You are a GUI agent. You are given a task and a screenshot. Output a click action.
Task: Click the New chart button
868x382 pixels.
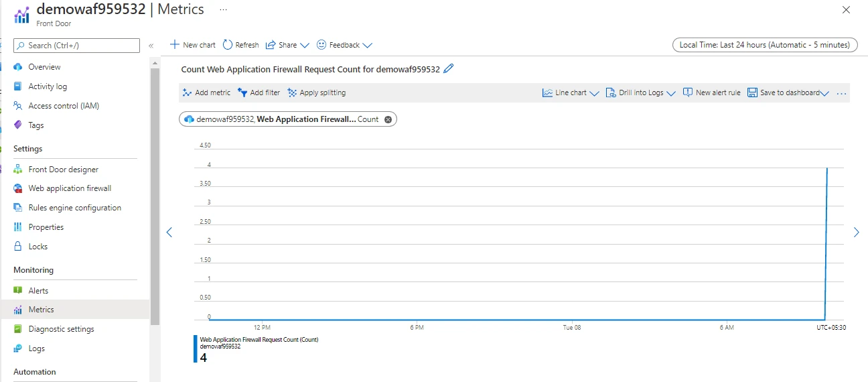193,45
